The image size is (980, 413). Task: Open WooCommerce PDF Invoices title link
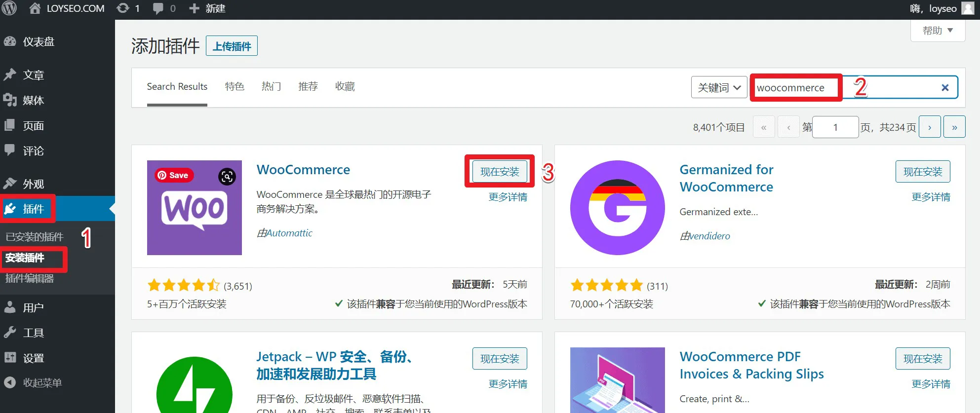tap(752, 365)
